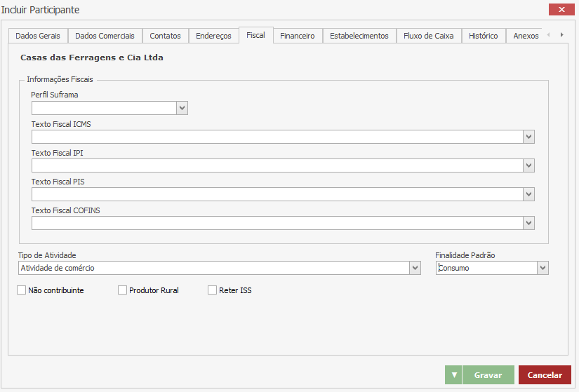Go to the Fluxo de Caixa tab

(428, 36)
